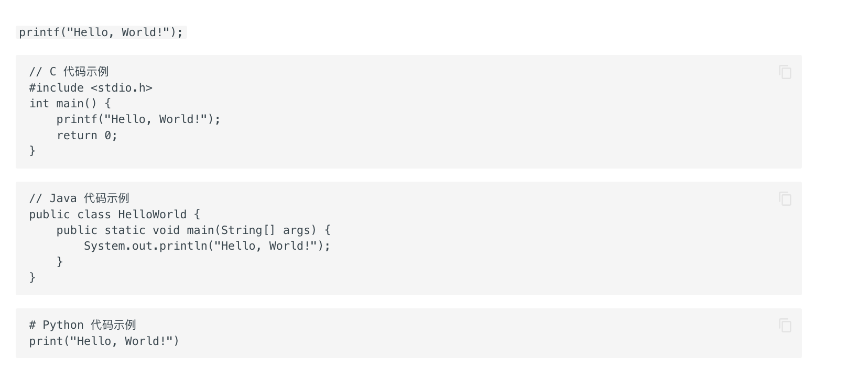
Task: Click the closing brace of C main function
Action: [x=32, y=151]
